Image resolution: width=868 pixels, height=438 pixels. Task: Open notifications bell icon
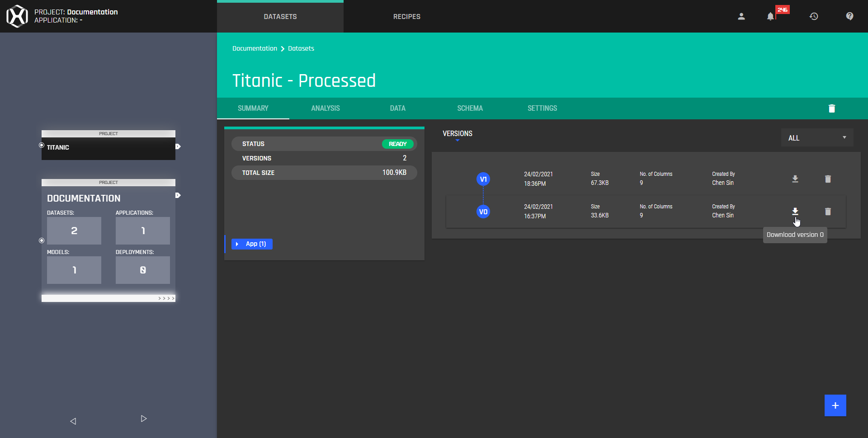pos(770,16)
